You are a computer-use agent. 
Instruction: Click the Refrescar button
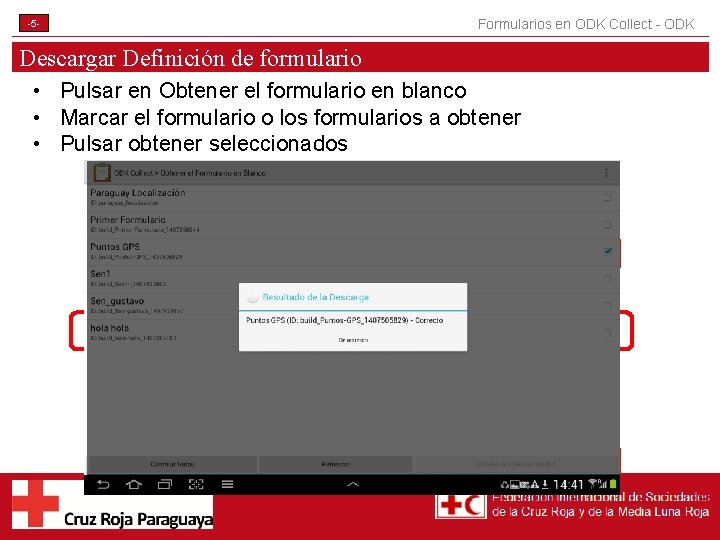click(336, 464)
